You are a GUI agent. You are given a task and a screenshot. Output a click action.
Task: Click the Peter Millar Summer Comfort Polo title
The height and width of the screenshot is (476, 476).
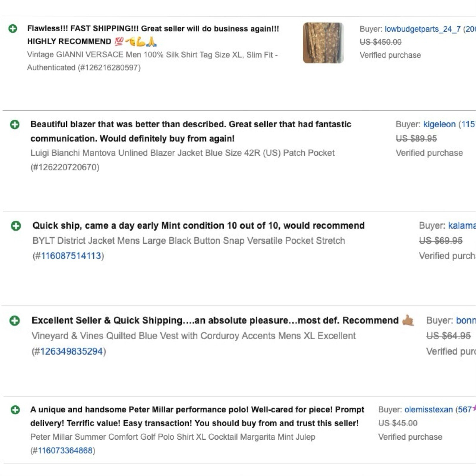tap(173, 437)
